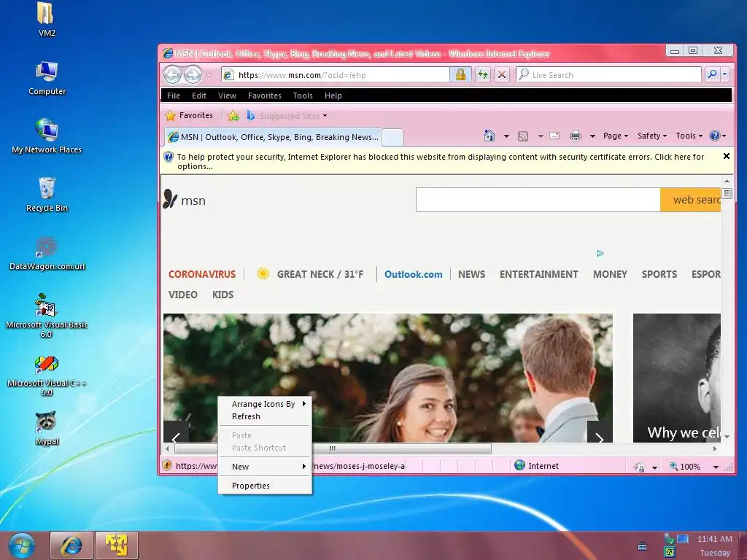The height and width of the screenshot is (560, 747).
Task: Show next slide with the carousel right arrow
Action: (x=600, y=432)
